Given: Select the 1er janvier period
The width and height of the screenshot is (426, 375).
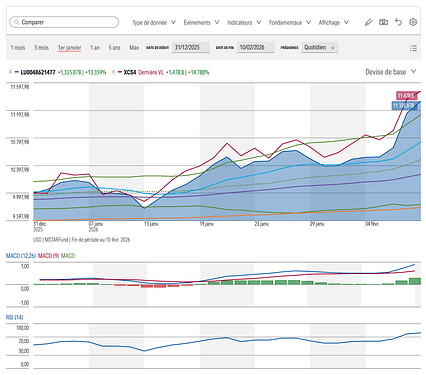Looking at the screenshot, I should [x=69, y=48].
